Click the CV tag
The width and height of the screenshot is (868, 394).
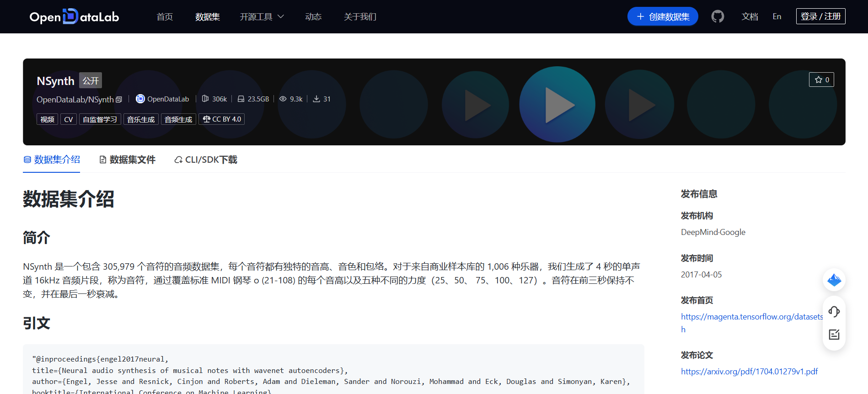point(69,119)
